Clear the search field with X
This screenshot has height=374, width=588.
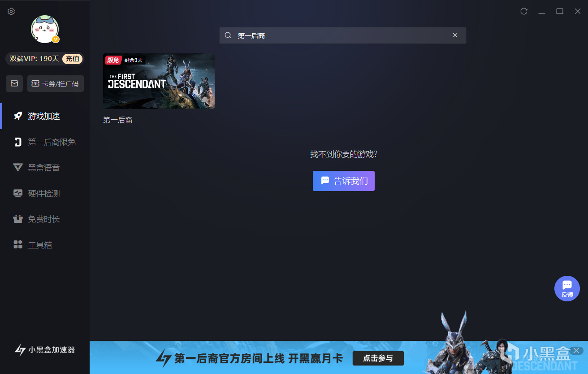coord(455,35)
